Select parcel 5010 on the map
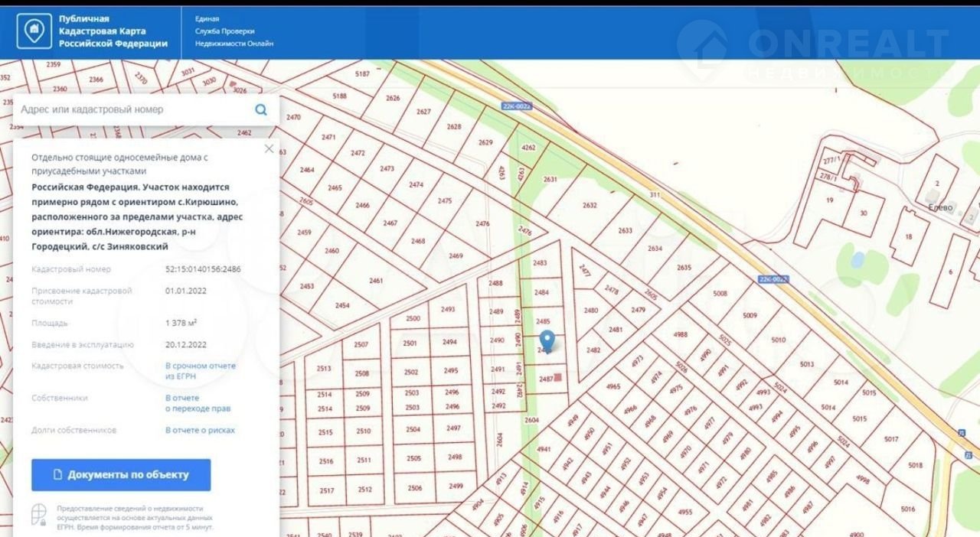The width and height of the screenshot is (980, 537). point(778,340)
